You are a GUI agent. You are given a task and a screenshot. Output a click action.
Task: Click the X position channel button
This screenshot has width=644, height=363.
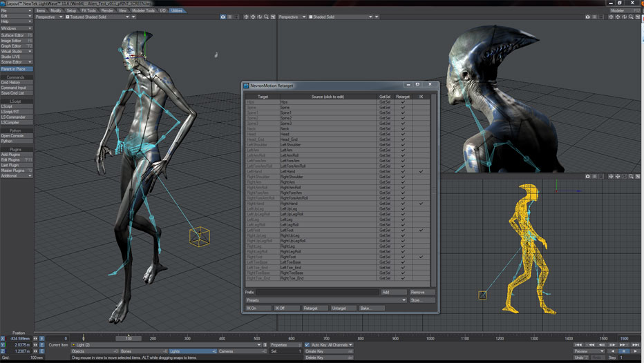point(3,339)
